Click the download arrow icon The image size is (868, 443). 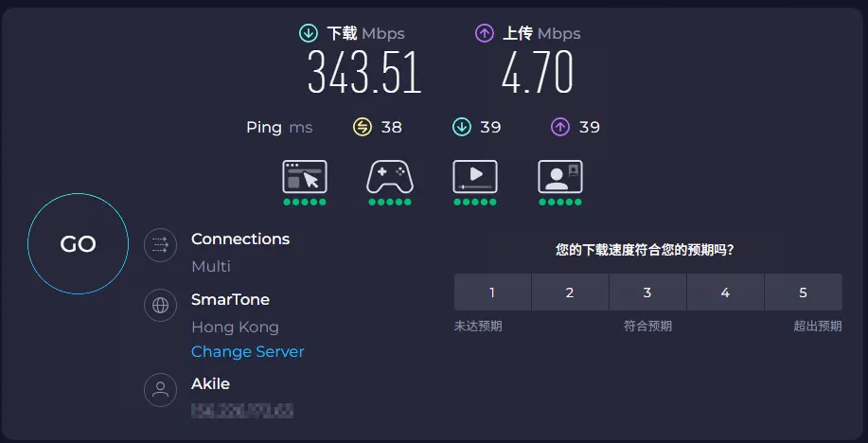309,33
